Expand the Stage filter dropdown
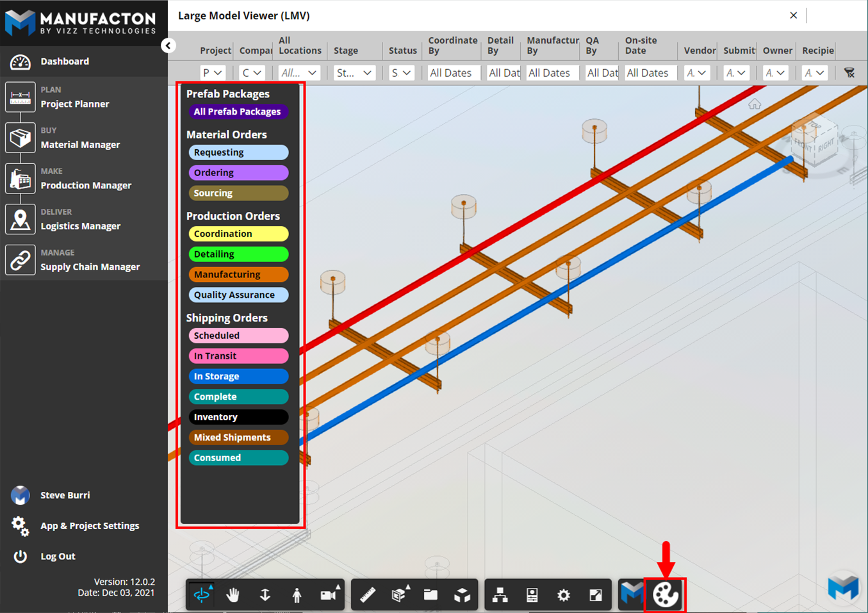This screenshot has height=613, width=868. coord(354,72)
